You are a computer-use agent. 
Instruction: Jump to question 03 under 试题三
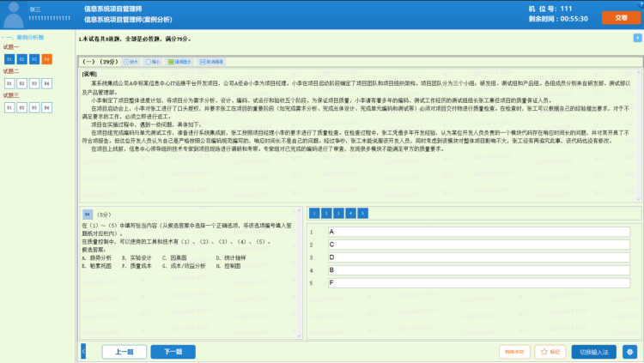tap(34, 107)
